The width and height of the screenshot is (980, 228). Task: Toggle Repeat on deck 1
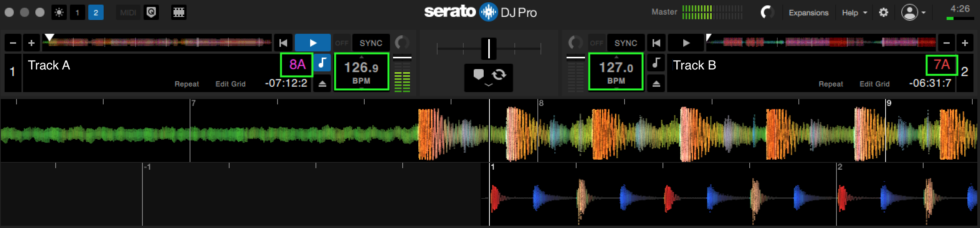click(x=187, y=84)
